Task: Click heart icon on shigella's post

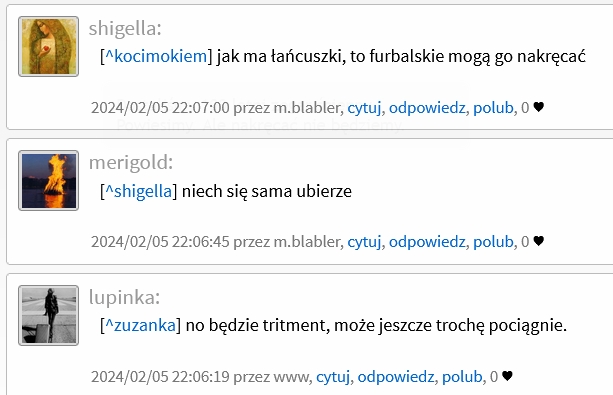Action: 538,107
